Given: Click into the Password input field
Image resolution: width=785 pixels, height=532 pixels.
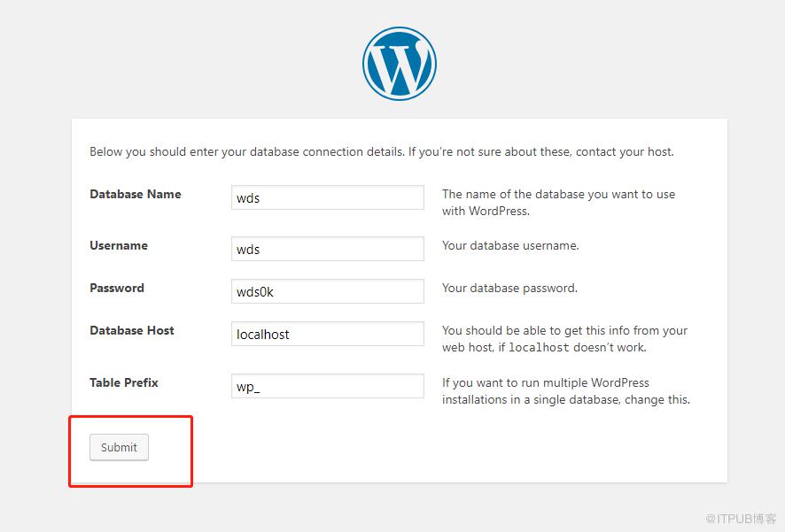Looking at the screenshot, I should [328, 291].
